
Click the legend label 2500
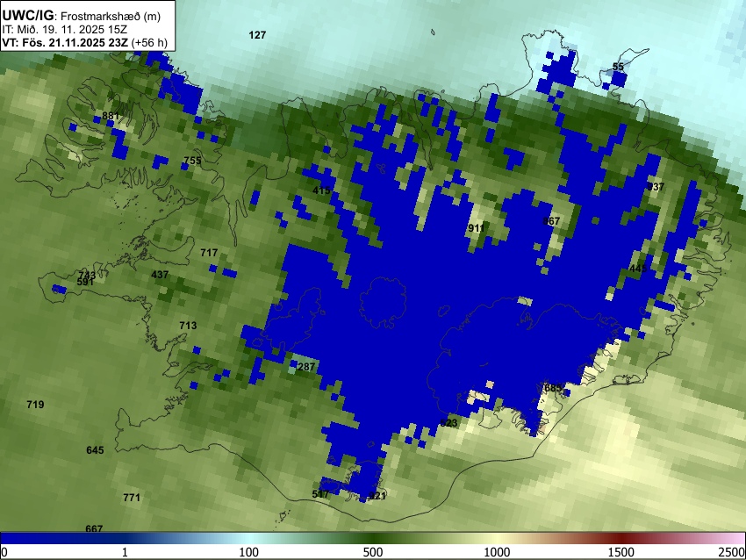tap(732, 552)
